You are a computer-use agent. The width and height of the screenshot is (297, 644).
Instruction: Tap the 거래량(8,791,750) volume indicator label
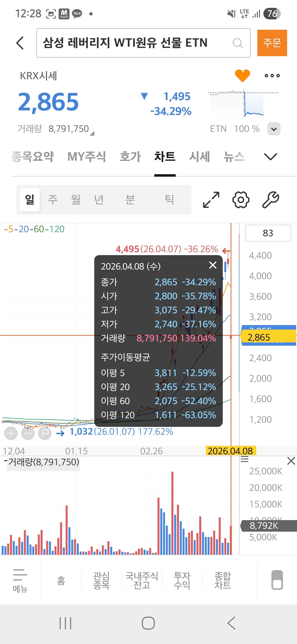point(44,462)
